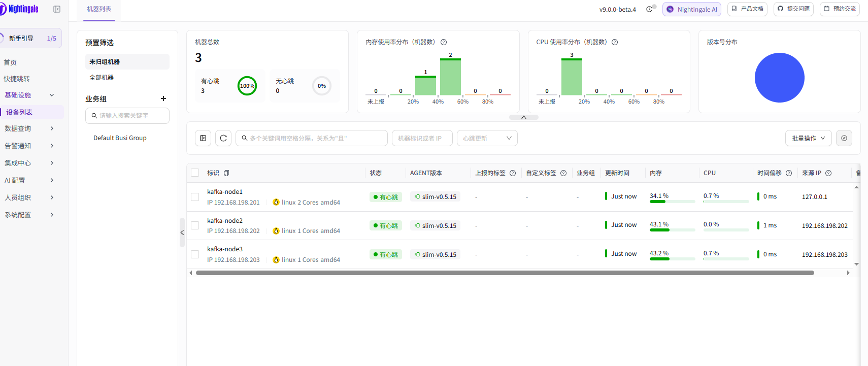This screenshot has height=366, width=868.
Task: Select all rows with header checkbox
Action: [195, 173]
